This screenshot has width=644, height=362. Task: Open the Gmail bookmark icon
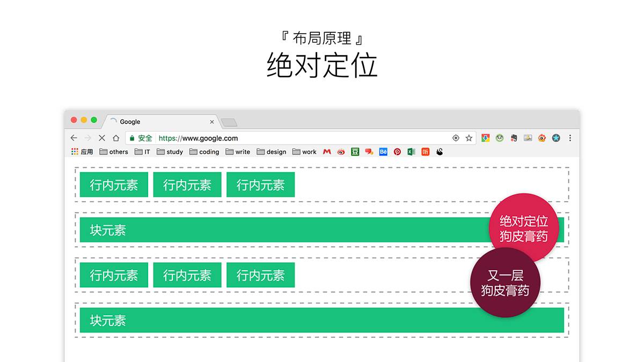327,152
